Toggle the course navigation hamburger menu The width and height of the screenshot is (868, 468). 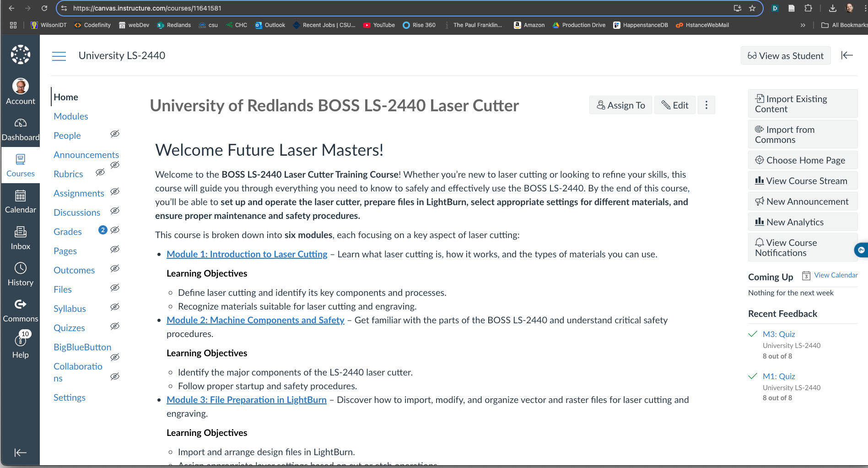pyautogui.click(x=59, y=56)
